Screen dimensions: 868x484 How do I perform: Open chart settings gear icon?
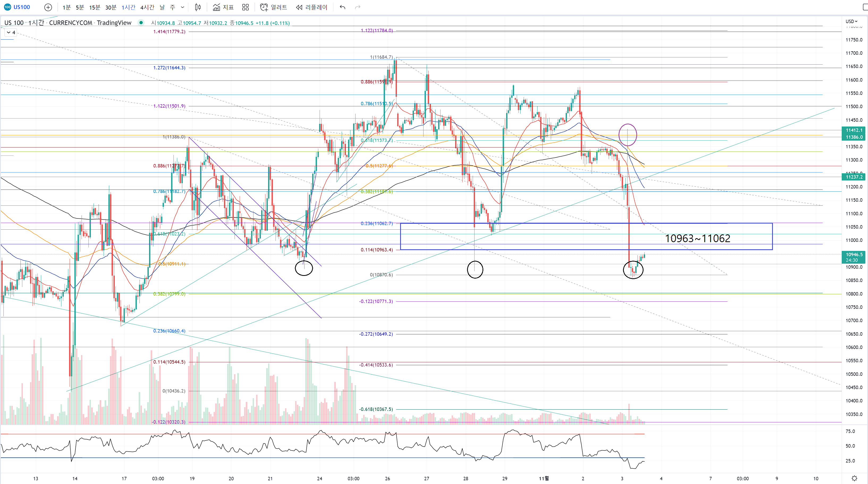tap(854, 478)
